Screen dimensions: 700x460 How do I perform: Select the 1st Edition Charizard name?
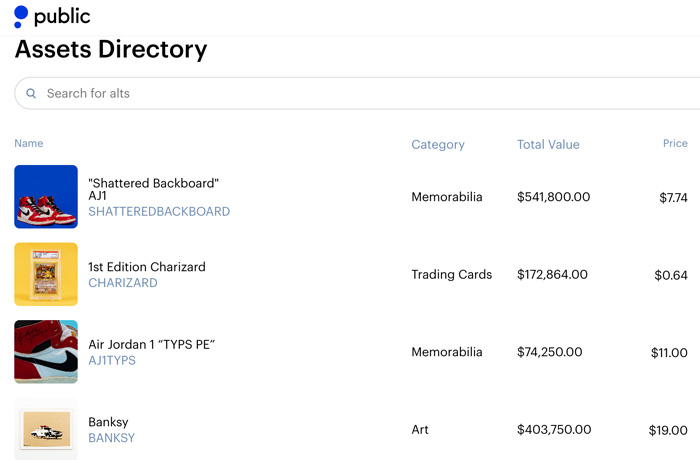click(x=147, y=267)
